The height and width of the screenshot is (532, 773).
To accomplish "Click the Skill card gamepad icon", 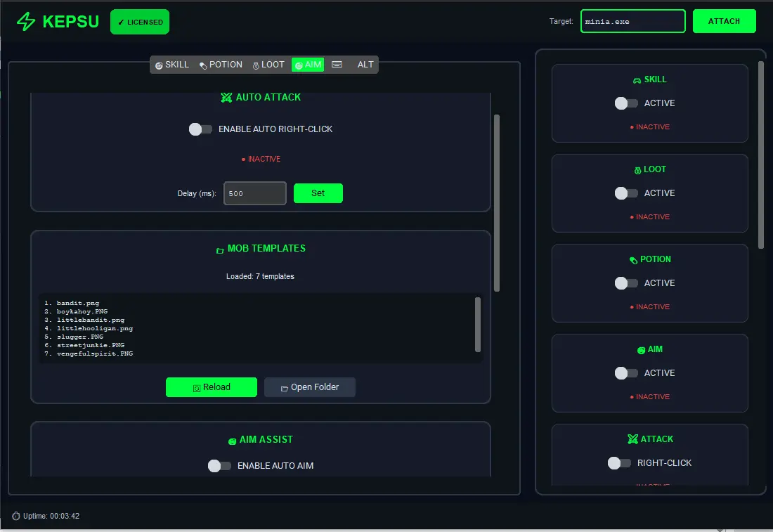I will pos(637,80).
